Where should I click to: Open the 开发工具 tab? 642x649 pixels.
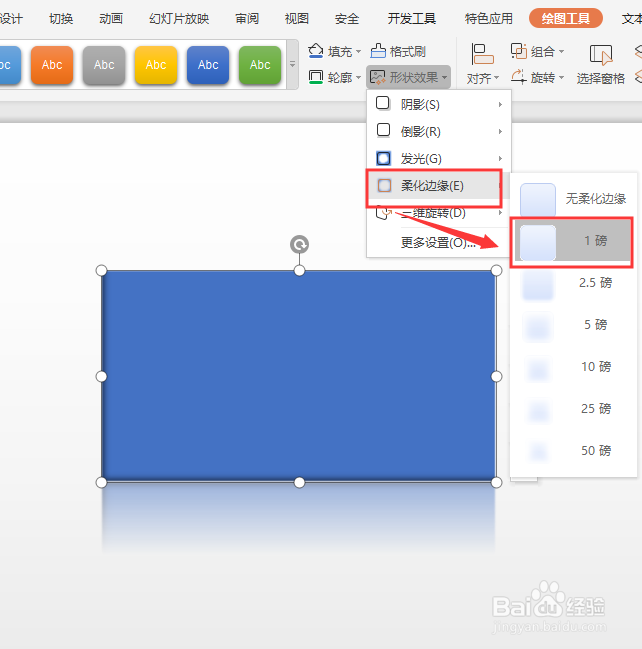[x=411, y=19]
